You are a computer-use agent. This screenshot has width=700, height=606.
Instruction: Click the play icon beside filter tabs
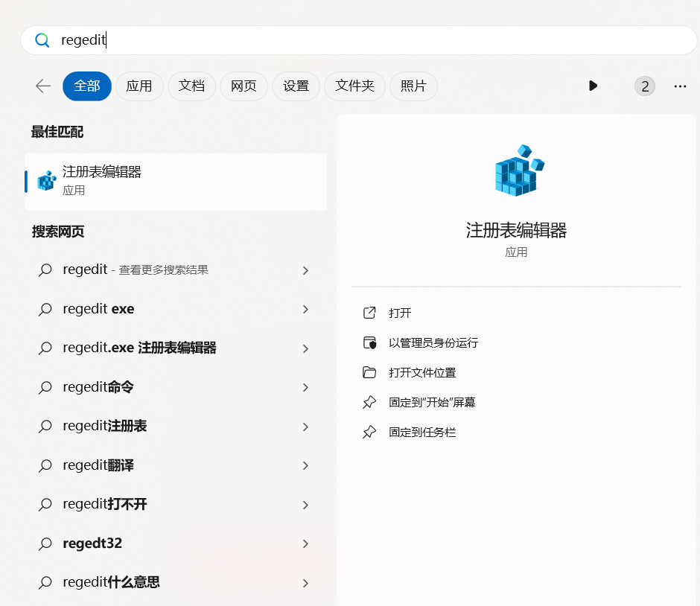(593, 86)
